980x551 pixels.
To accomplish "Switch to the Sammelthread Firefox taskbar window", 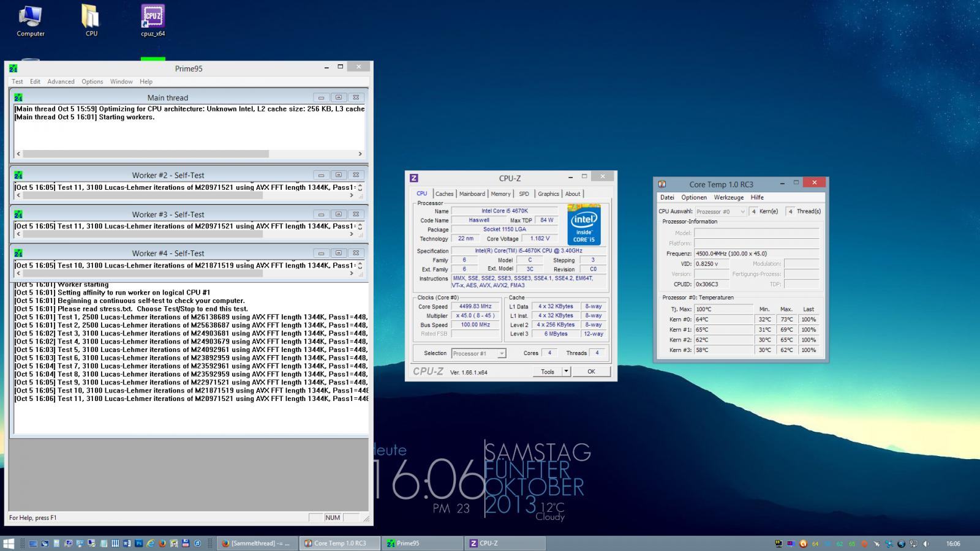I will (x=257, y=543).
